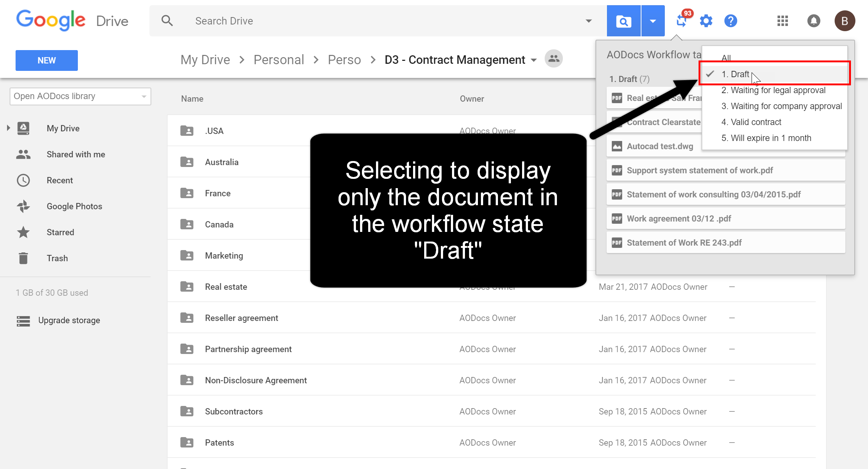868x469 pixels.
Task: Choose 1. Draft in the workflow menu
Action: click(775, 74)
